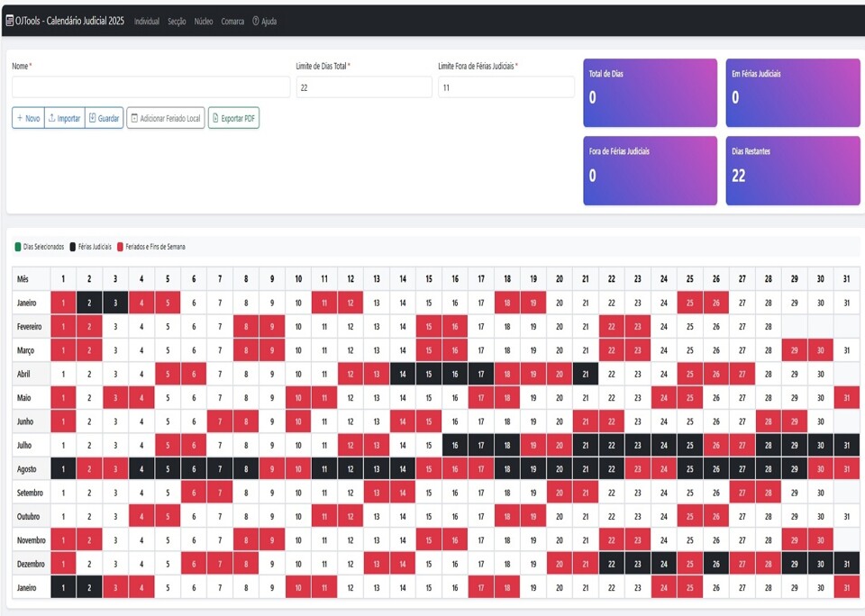Open the Núcleo menu
Image resolution: width=865 pixels, height=616 pixels.
coord(204,22)
